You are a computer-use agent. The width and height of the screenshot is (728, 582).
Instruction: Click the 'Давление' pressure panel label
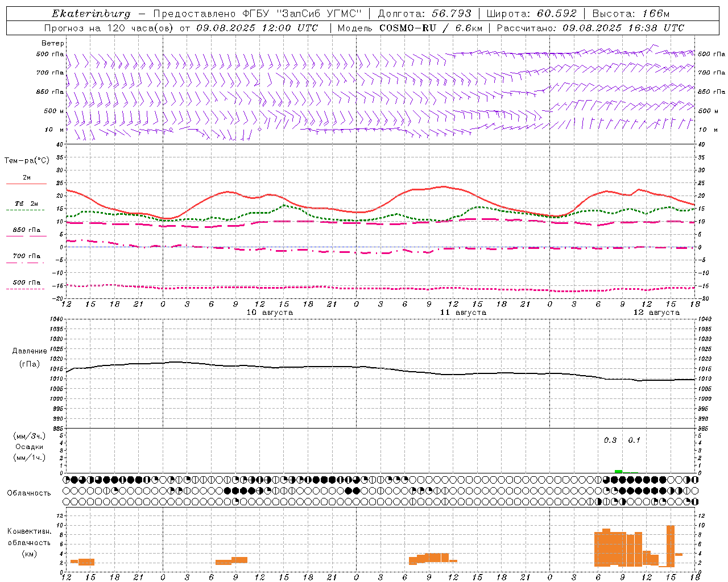click(x=30, y=351)
